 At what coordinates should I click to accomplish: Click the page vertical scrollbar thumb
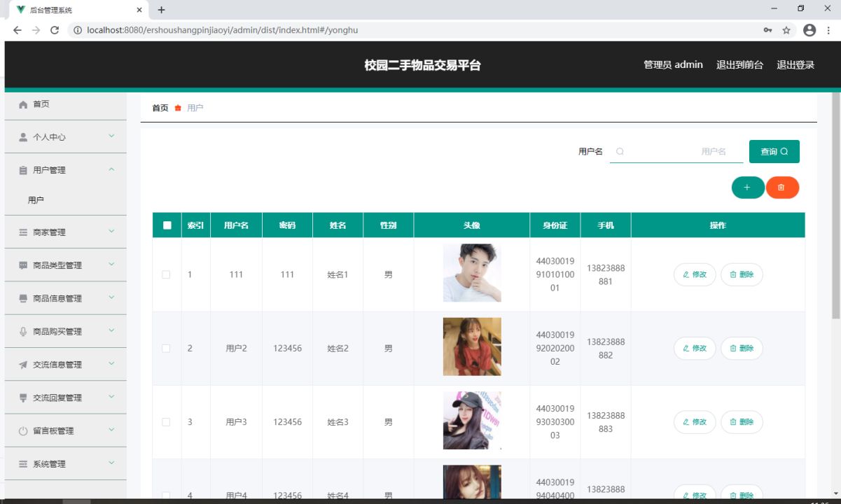click(x=835, y=206)
